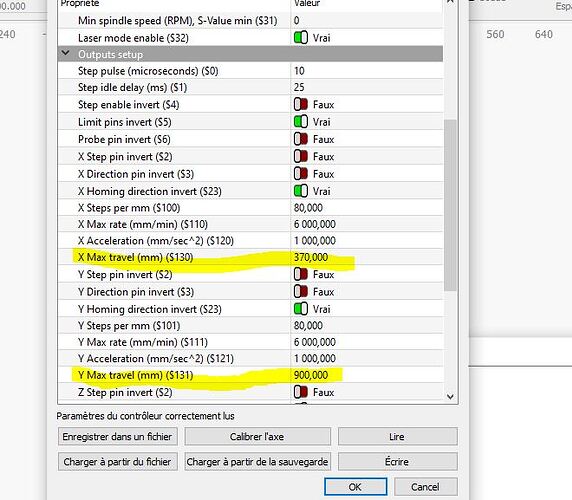Click the Calibrer l'axe button

[x=257, y=437]
